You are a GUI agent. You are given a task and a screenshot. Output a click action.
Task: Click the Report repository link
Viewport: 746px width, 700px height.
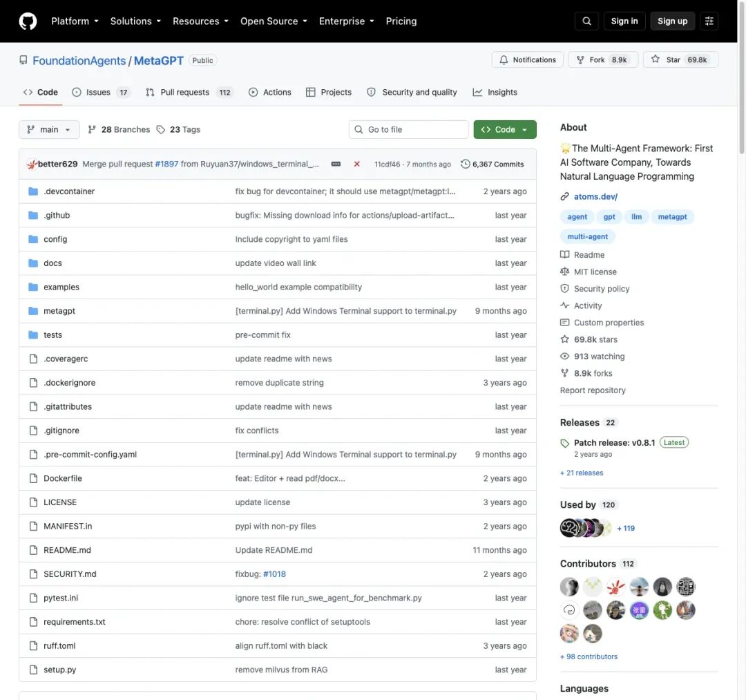(593, 390)
